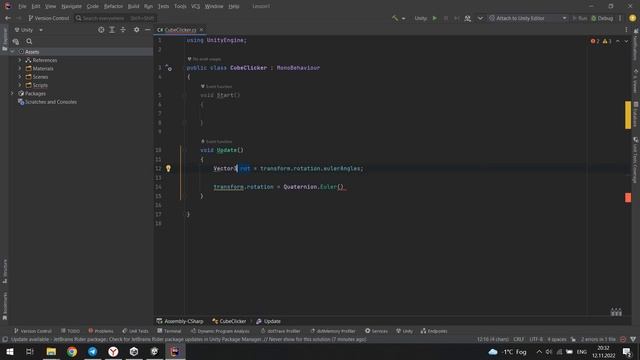Click the CubeClicker breadcrumb
This screenshot has width=640, height=360.
[x=229, y=321]
